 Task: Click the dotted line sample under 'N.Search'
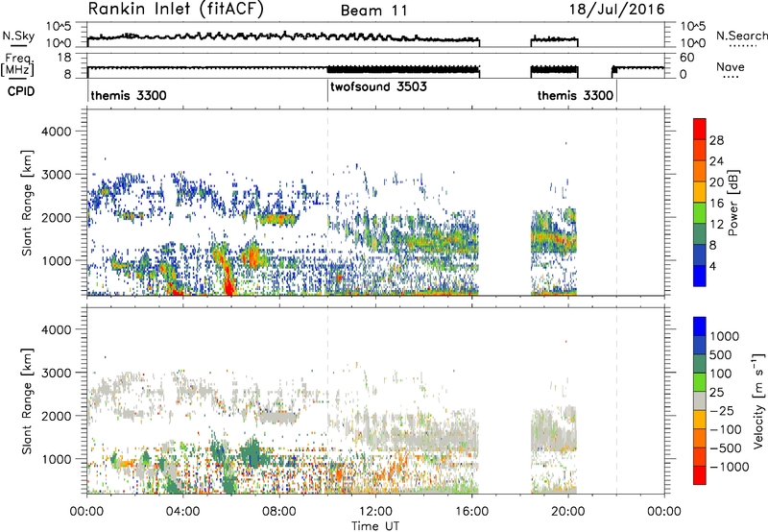click(741, 46)
